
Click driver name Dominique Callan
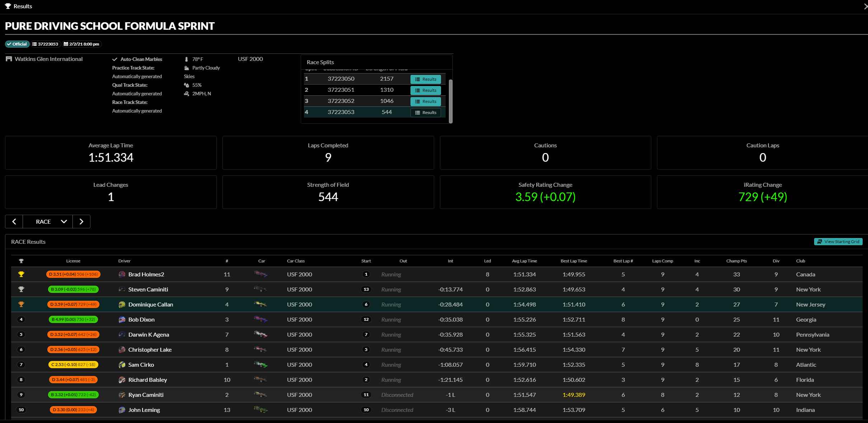tap(151, 304)
